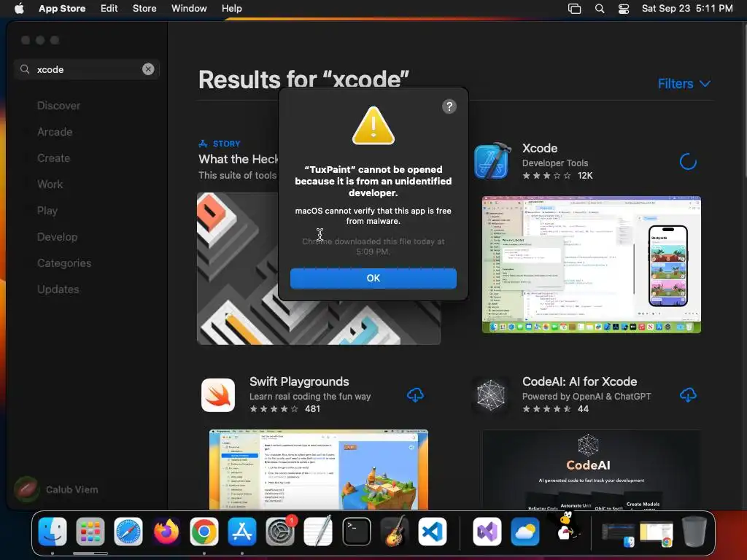
Task: Select Arcade in the sidebar
Action: coord(55,132)
